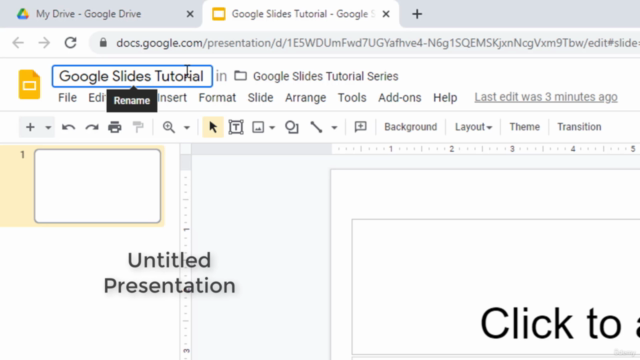Open the Layout dropdown
The height and width of the screenshot is (360, 640).
(473, 127)
